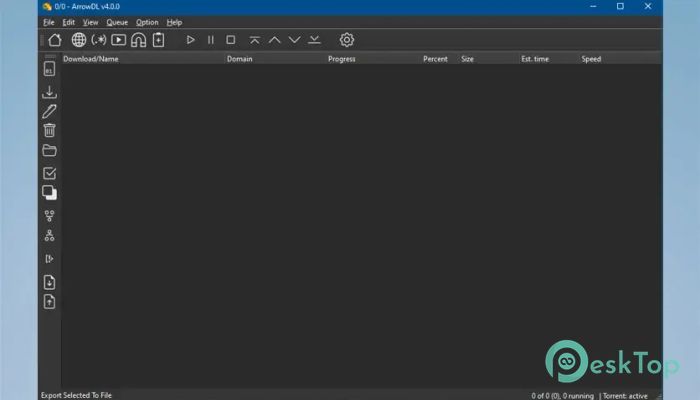Stop downloads with the square button
Screen dimensions: 700x400
coord(230,40)
